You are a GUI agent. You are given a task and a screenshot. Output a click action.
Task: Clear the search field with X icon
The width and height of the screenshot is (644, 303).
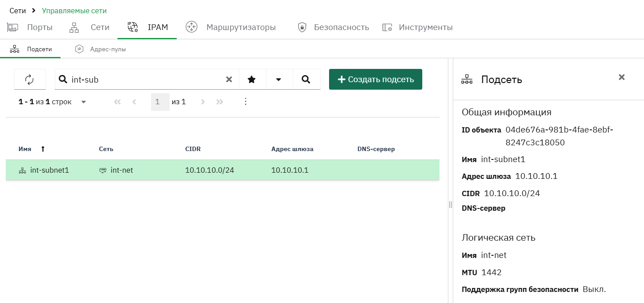229,80
